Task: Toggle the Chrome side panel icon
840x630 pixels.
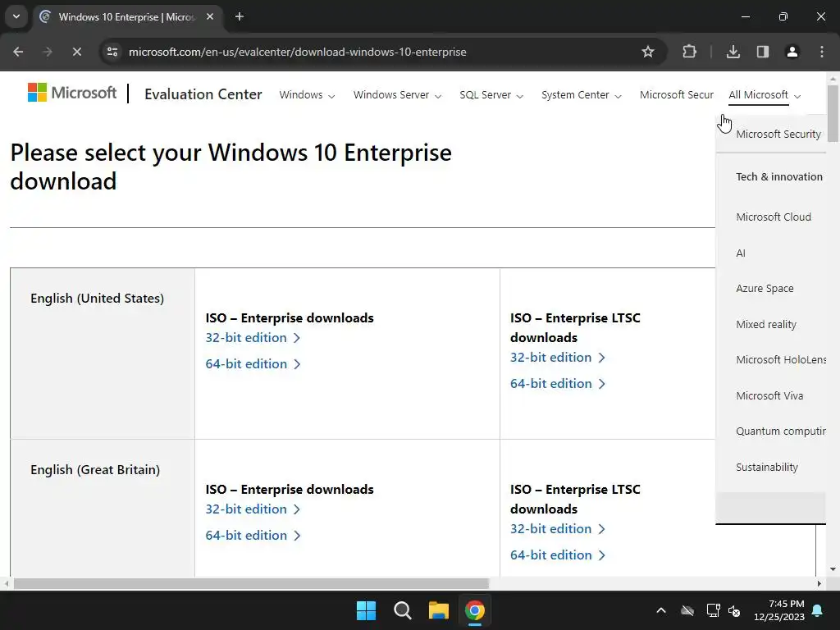Action: (762, 52)
